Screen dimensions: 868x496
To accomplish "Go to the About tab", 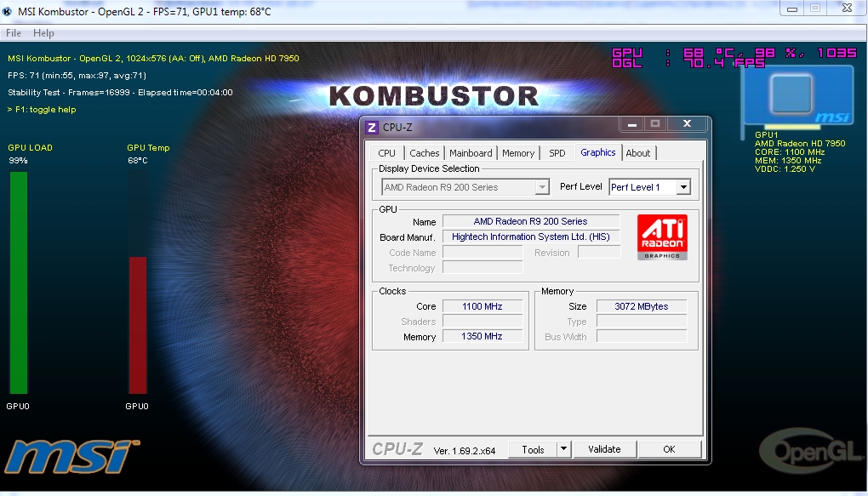I will 637,153.
